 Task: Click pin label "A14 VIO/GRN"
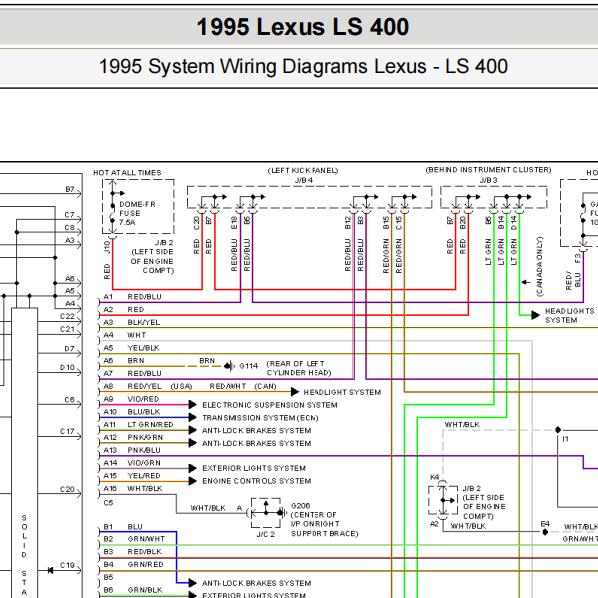click(132, 463)
